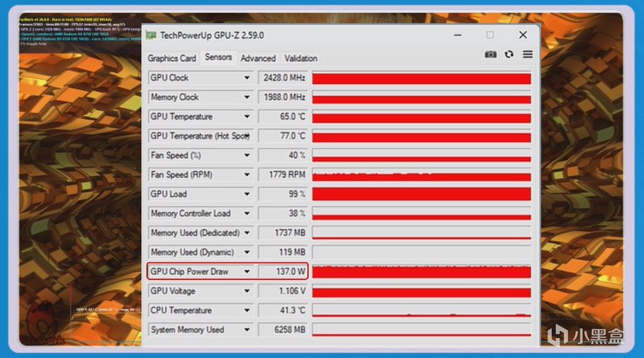Expand the Fan Speed (%) dropdown

247,155
